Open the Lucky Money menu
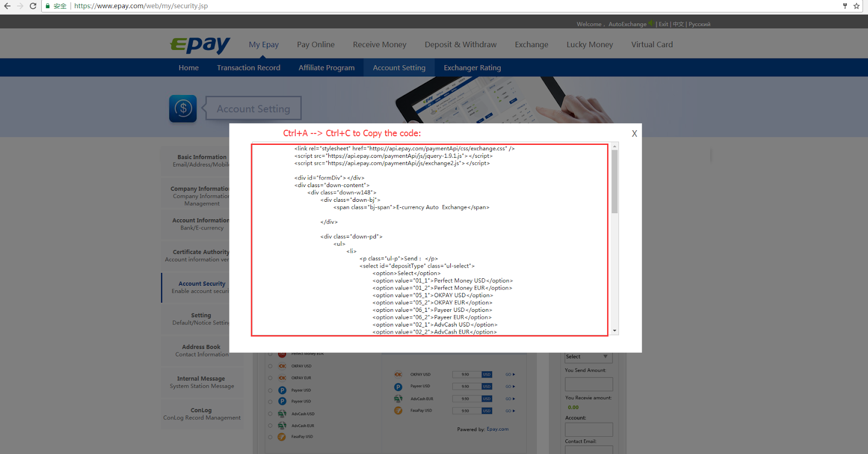The width and height of the screenshot is (868, 454). (x=590, y=44)
